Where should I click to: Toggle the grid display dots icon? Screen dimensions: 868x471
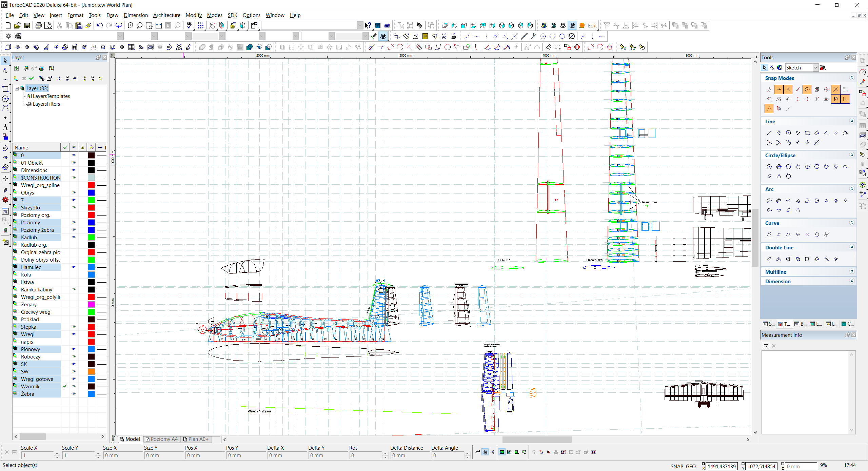point(201,25)
